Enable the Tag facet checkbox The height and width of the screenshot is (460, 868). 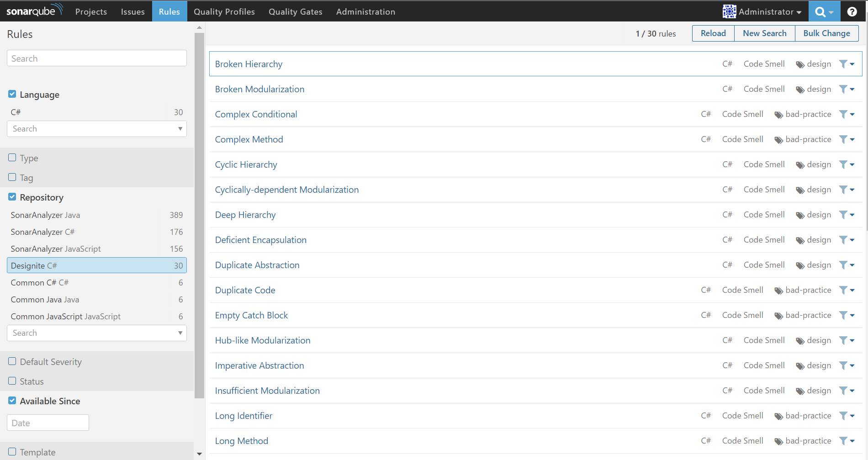[12, 177]
